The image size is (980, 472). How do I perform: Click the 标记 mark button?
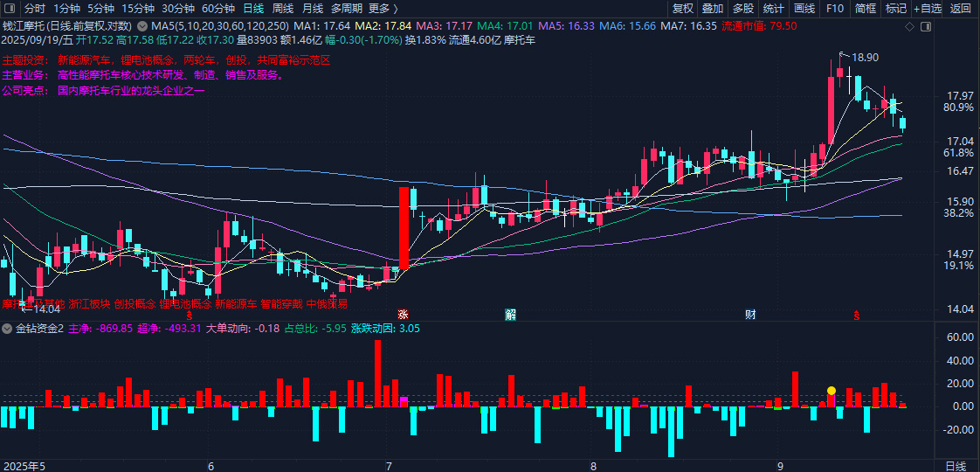(x=896, y=9)
